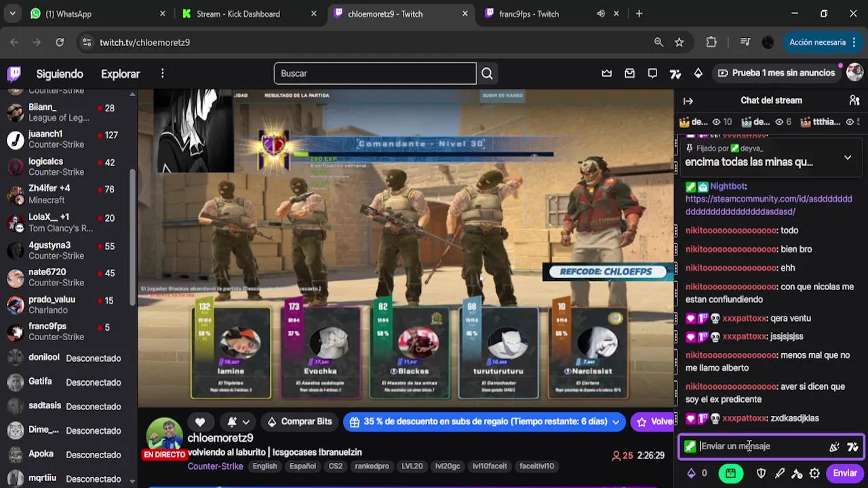Open the channel points reward green button
The width and height of the screenshot is (868, 488).
click(x=730, y=473)
